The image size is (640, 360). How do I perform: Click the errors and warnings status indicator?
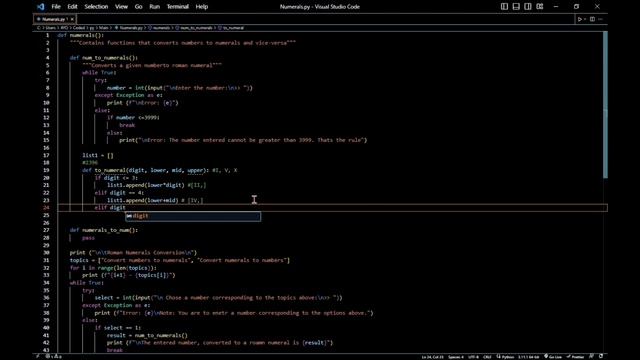53,356
